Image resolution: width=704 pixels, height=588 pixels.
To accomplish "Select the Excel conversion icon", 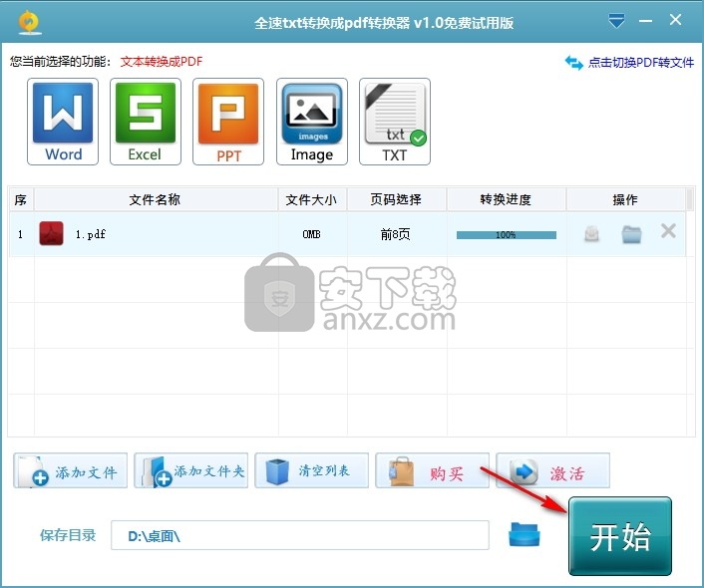I will click(x=146, y=122).
